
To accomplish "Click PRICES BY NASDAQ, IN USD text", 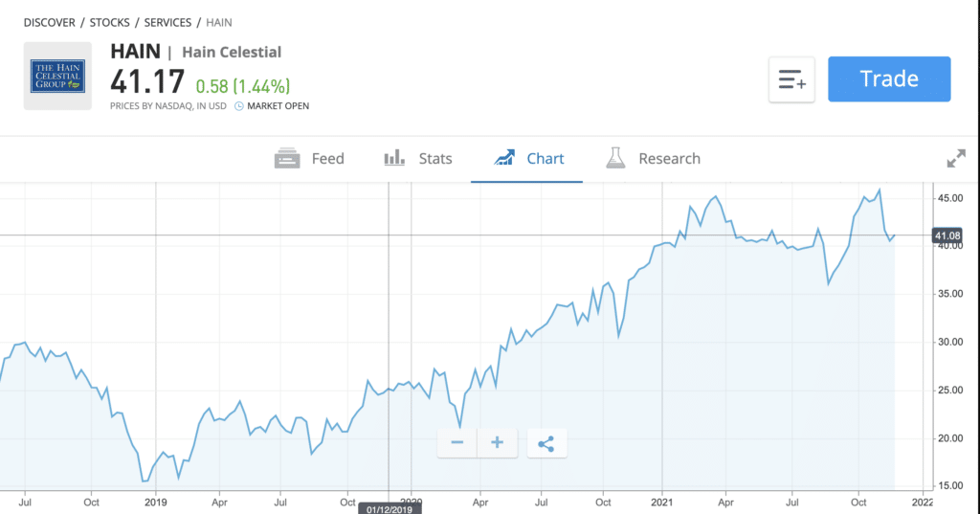I will 168,106.
